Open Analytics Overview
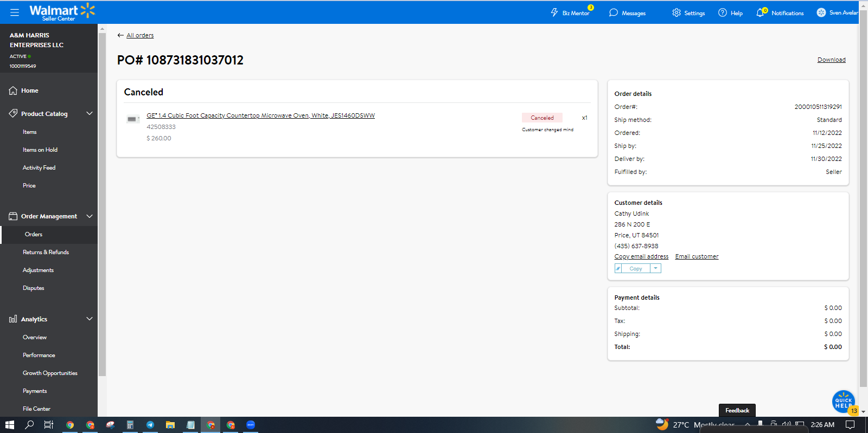 [x=35, y=337]
